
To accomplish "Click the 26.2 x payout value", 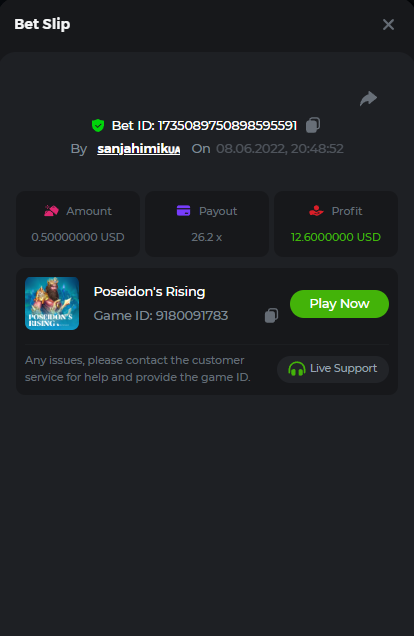I will [207, 237].
